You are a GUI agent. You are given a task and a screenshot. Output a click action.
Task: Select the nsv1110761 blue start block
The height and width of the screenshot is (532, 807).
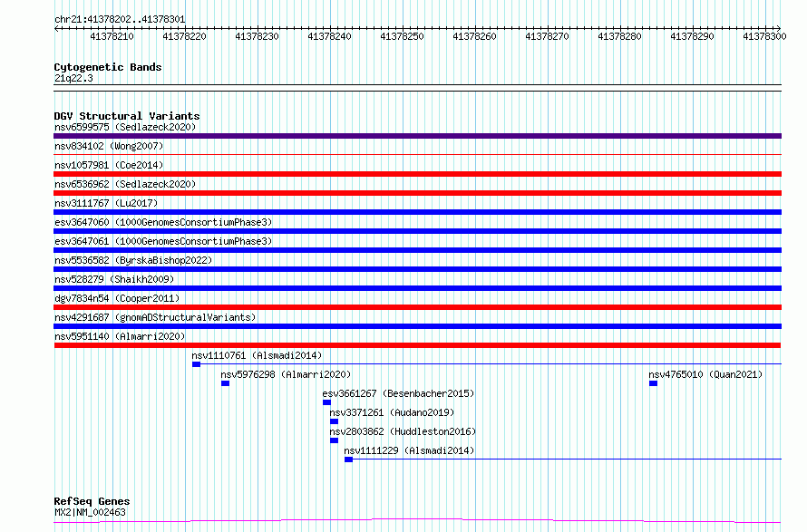click(196, 364)
